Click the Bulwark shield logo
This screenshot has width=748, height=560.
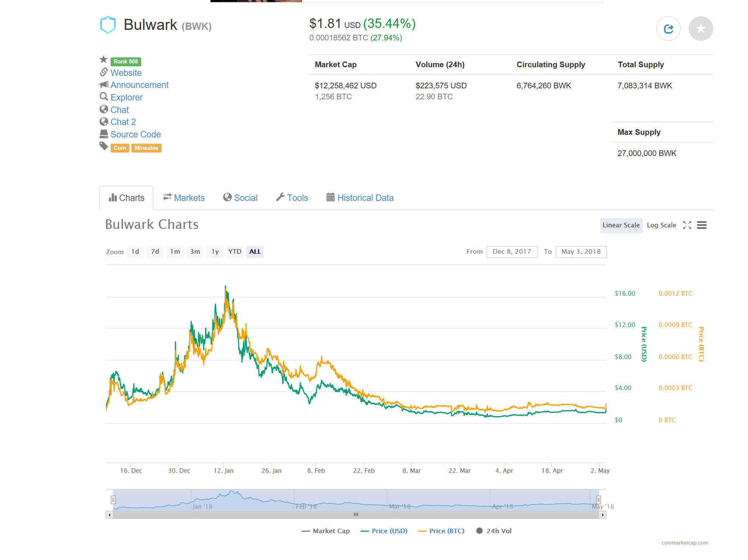click(x=108, y=25)
